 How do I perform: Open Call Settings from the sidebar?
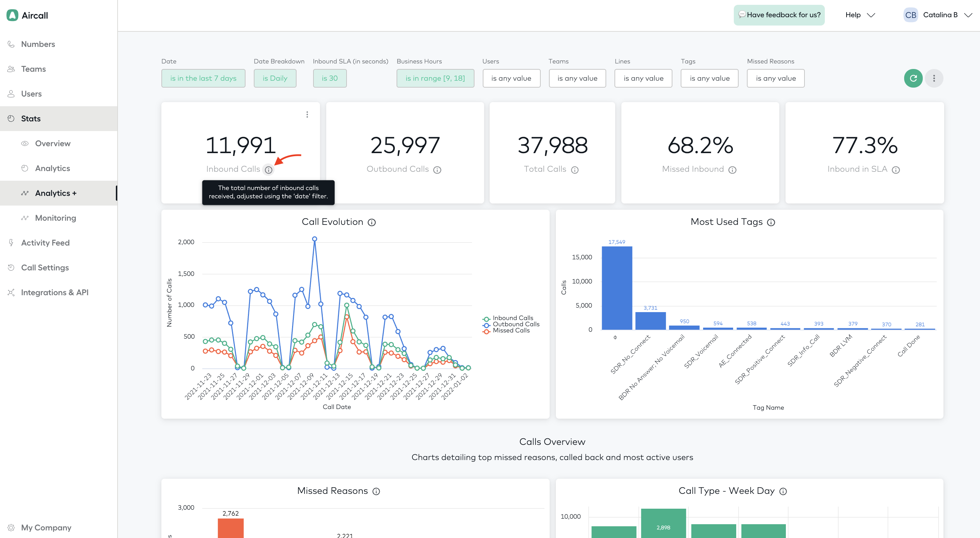59,268
